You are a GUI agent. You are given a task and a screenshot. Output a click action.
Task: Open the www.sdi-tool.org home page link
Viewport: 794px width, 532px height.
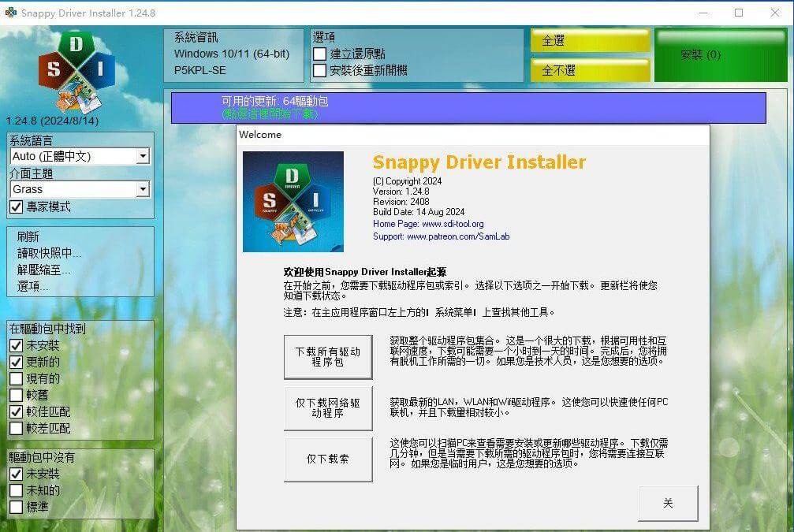pyautogui.click(x=453, y=224)
